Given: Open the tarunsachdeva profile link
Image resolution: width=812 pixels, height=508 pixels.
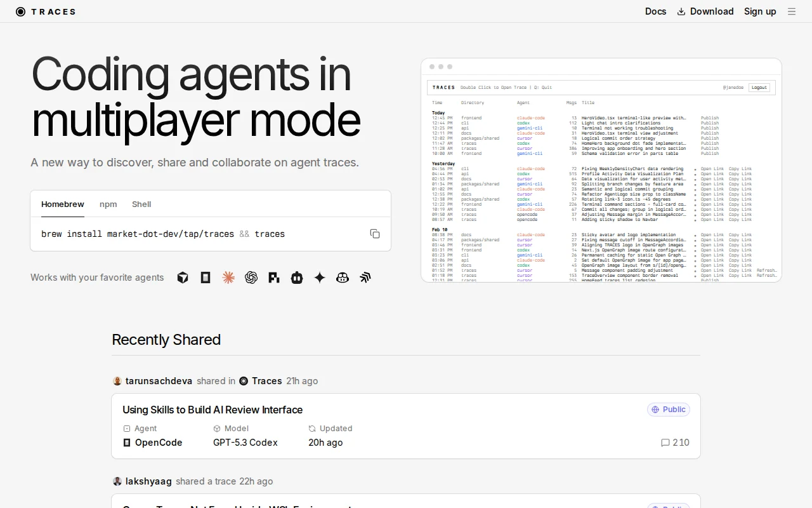Looking at the screenshot, I should 159,381.
